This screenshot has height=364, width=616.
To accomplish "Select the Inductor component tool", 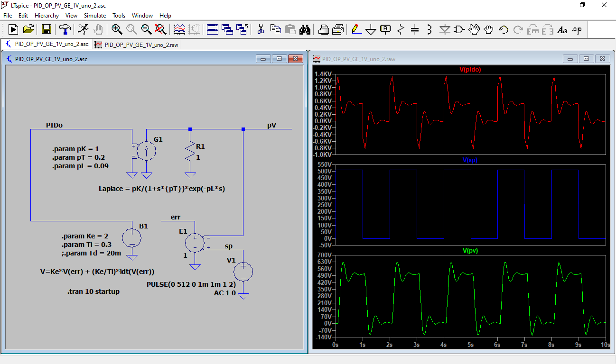I will coord(429,29).
